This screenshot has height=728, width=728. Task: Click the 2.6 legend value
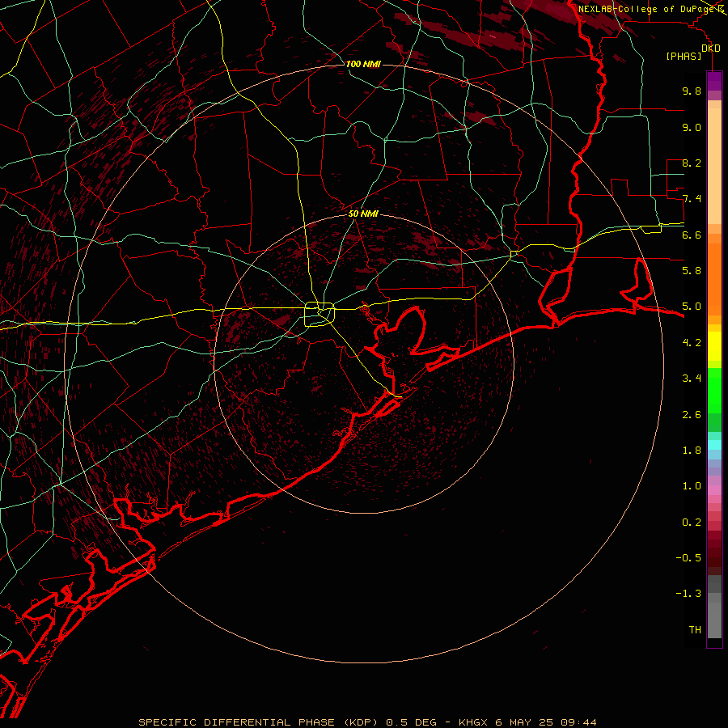(x=692, y=415)
